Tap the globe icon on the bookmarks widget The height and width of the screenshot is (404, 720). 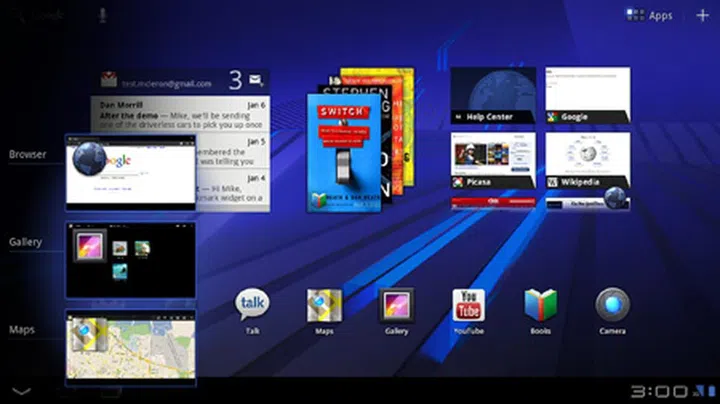pos(615,198)
